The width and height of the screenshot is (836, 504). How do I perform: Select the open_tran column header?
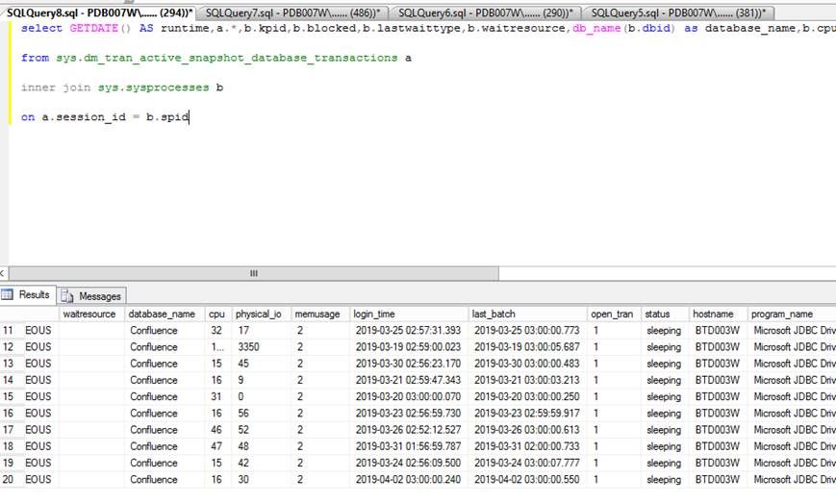coord(614,315)
